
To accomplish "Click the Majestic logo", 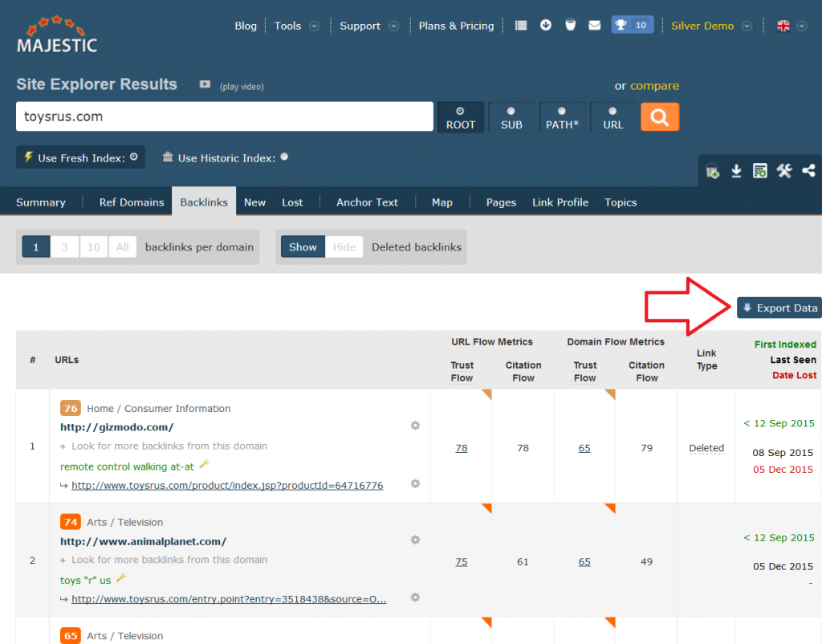I will pos(57,35).
